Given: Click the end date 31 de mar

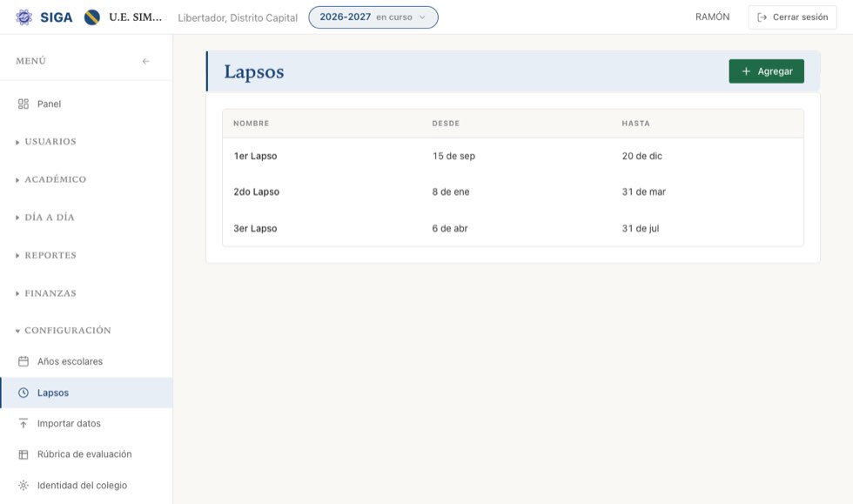Looking at the screenshot, I should coord(644,192).
